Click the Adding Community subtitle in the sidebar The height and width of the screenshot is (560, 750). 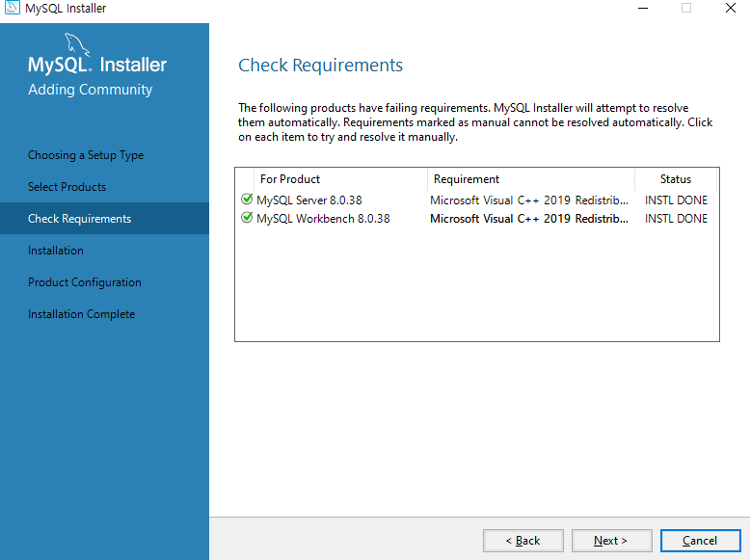tap(90, 90)
